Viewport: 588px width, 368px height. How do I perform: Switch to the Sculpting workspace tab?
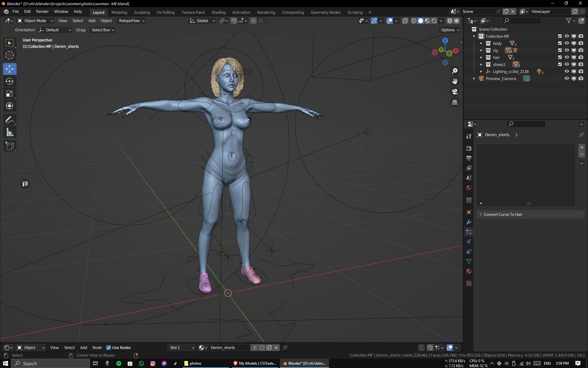pos(142,12)
